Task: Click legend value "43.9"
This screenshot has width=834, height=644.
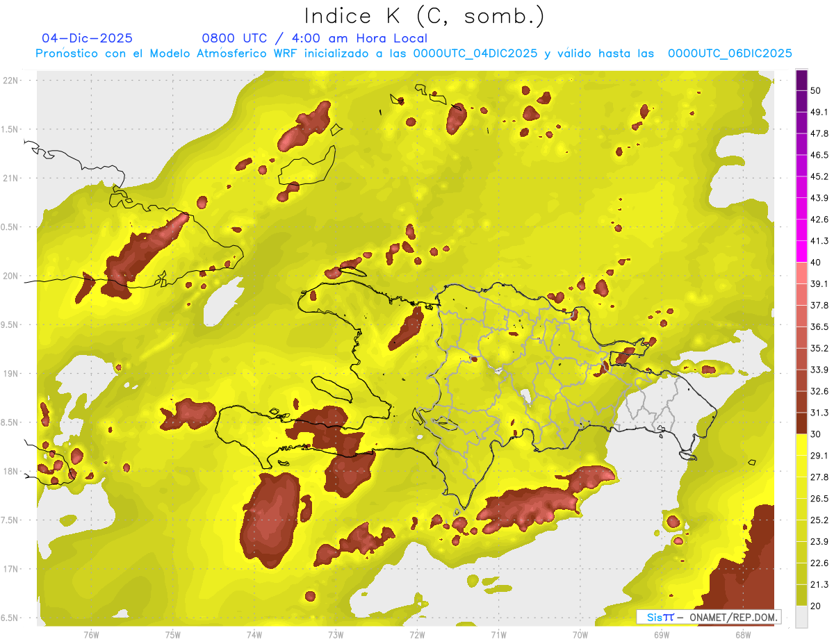Action: coord(819,198)
